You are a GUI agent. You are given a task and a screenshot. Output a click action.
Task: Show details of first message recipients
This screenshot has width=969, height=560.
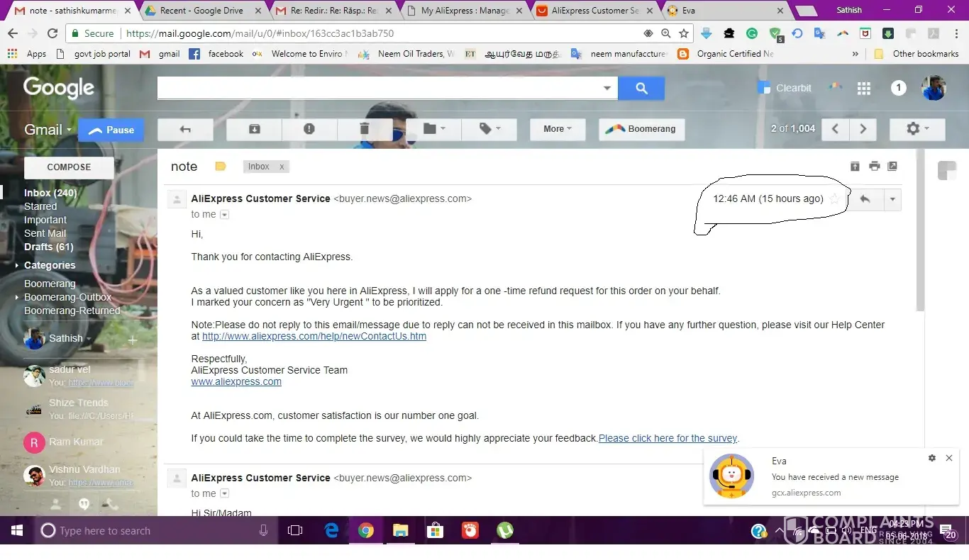225,214
